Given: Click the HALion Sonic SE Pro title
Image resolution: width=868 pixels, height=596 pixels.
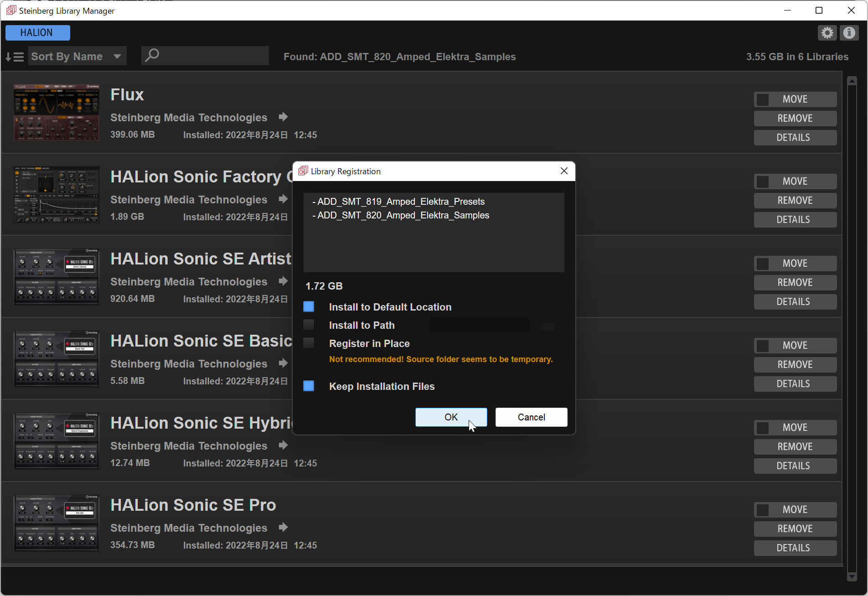Looking at the screenshot, I should (x=193, y=505).
